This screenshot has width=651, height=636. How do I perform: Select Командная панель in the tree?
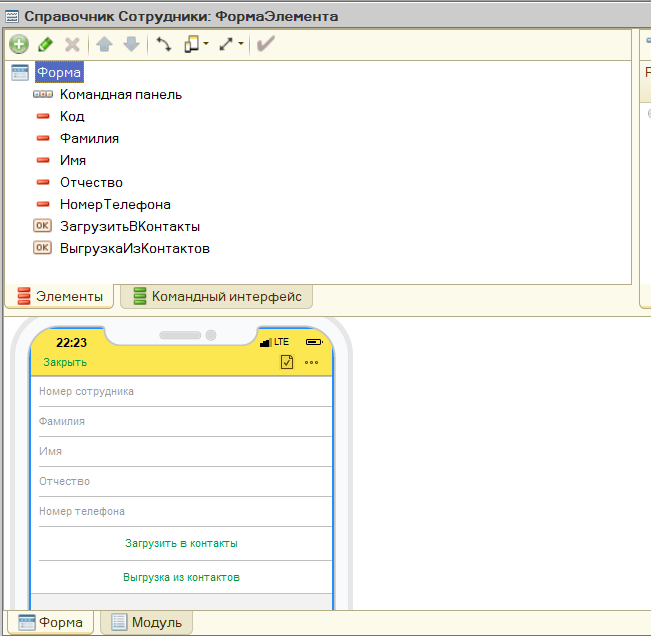click(121, 95)
